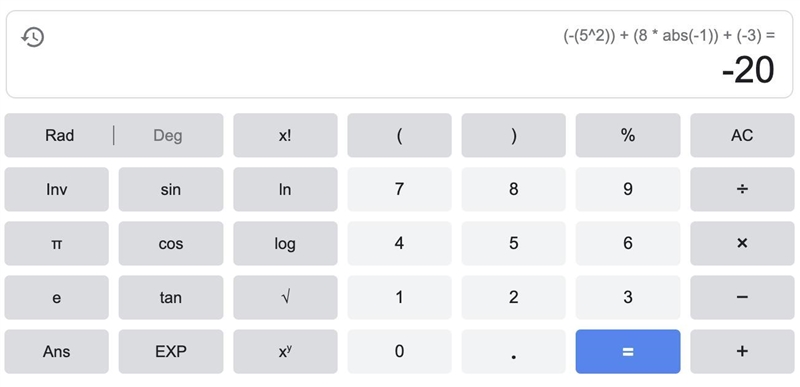This screenshot has height=387, width=800.
Task: Click the open parenthesis key
Action: coord(399,135)
